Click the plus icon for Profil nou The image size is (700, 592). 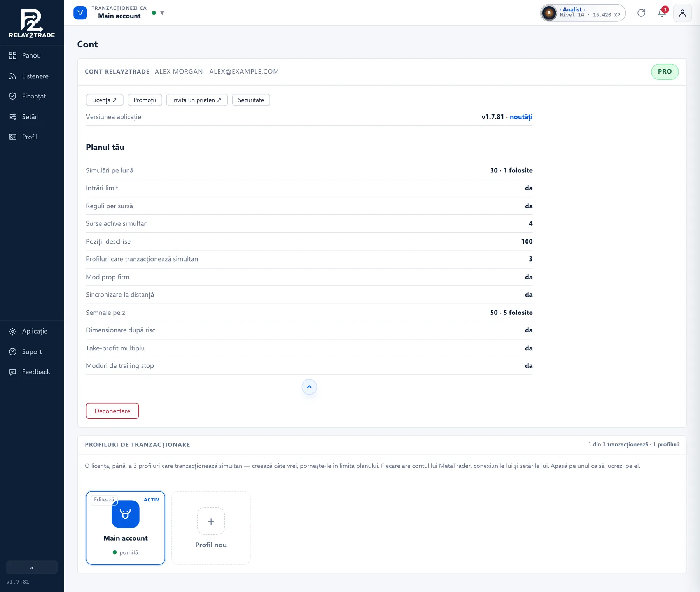coord(211,521)
